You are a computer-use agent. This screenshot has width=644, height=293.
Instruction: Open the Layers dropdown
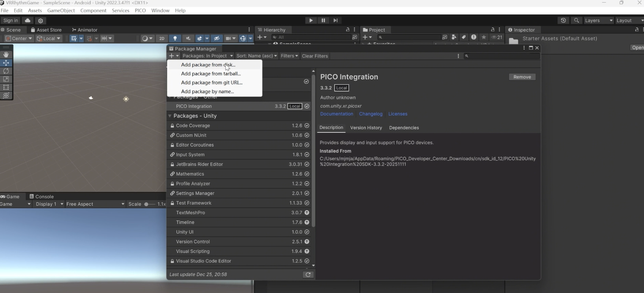(598, 20)
